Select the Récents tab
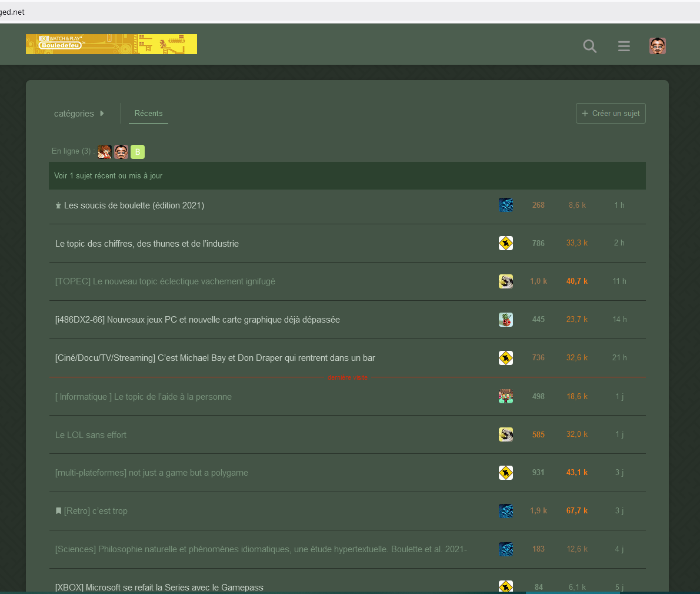The width and height of the screenshot is (700, 594). (148, 114)
